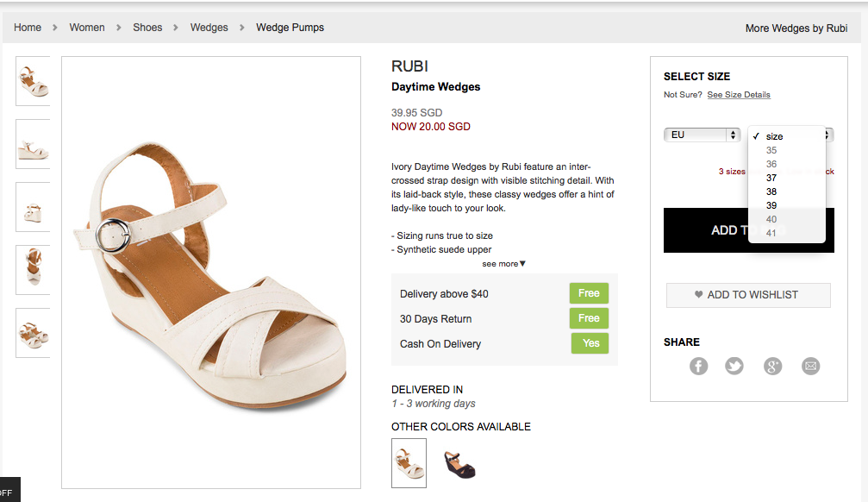
Task: Open Wedge Pumps breadcrumb
Action: coord(290,27)
